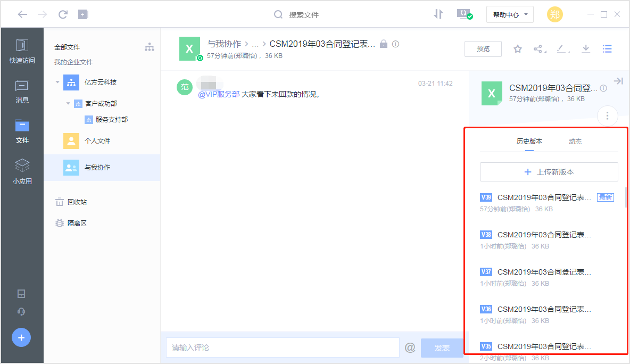The image size is (630, 364).
Task: Click the 预览 preview button
Action: (x=483, y=48)
